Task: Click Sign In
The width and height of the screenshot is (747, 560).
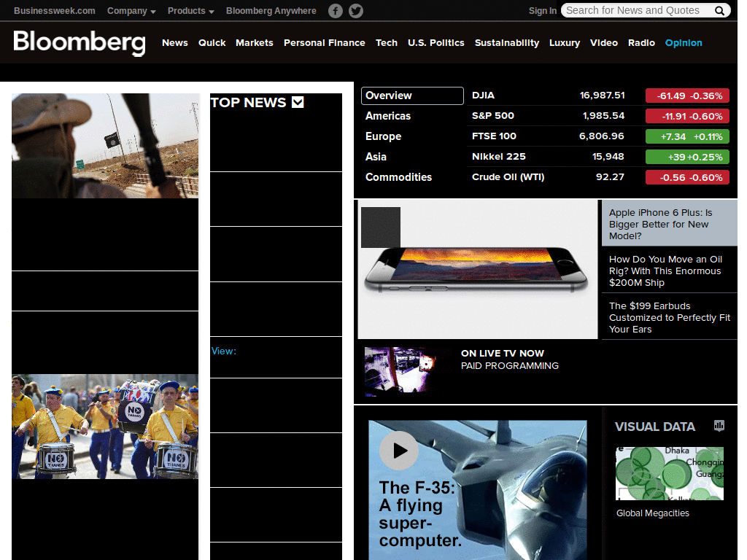Action: pos(542,10)
